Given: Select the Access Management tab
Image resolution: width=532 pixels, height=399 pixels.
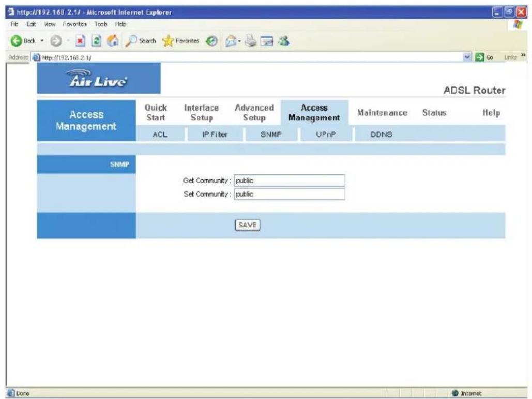Looking at the screenshot, I should click(x=314, y=112).
